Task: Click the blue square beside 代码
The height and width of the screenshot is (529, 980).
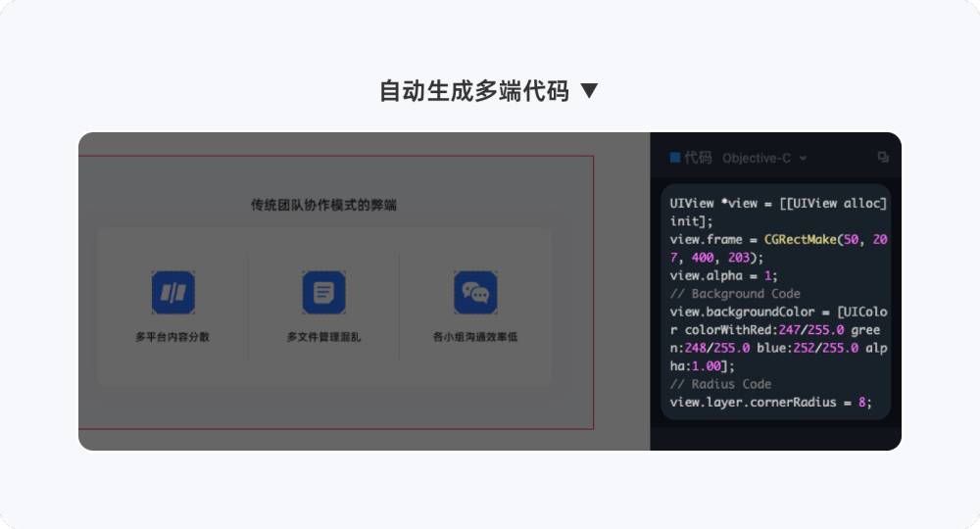Action: click(675, 158)
